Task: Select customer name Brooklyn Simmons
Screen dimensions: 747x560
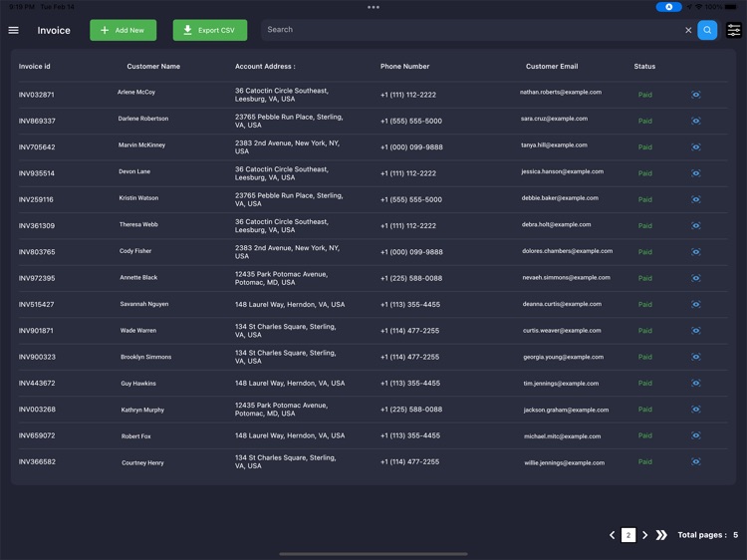Action: coord(145,357)
